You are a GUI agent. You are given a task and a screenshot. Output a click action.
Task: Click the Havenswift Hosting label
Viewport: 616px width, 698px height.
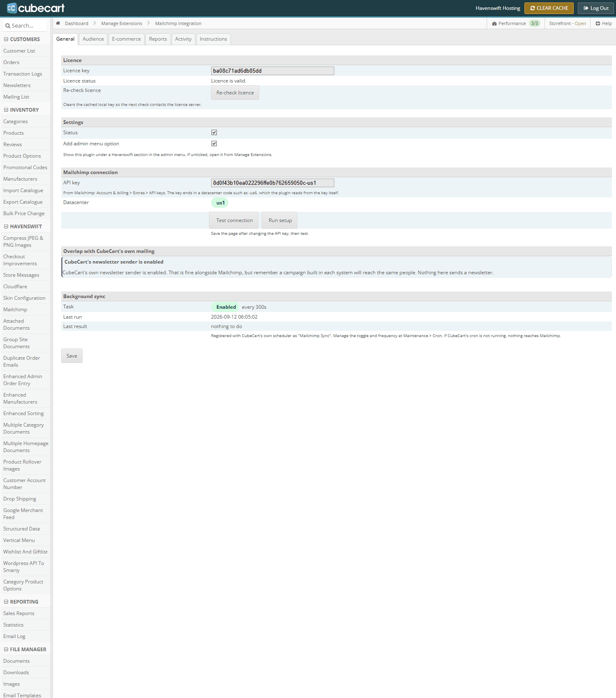[498, 8]
